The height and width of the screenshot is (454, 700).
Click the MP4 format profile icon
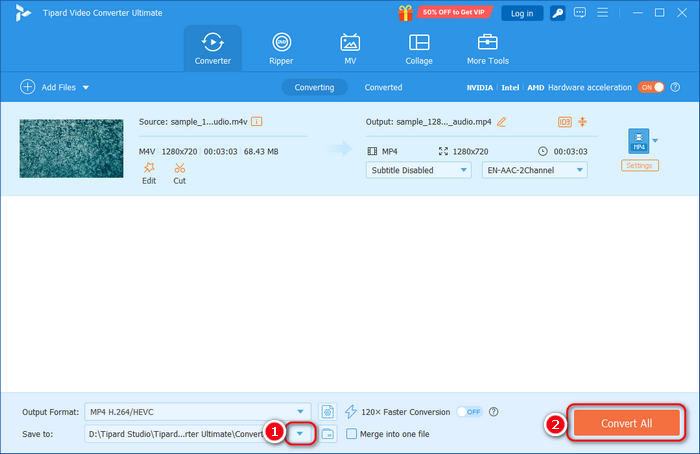click(639, 141)
